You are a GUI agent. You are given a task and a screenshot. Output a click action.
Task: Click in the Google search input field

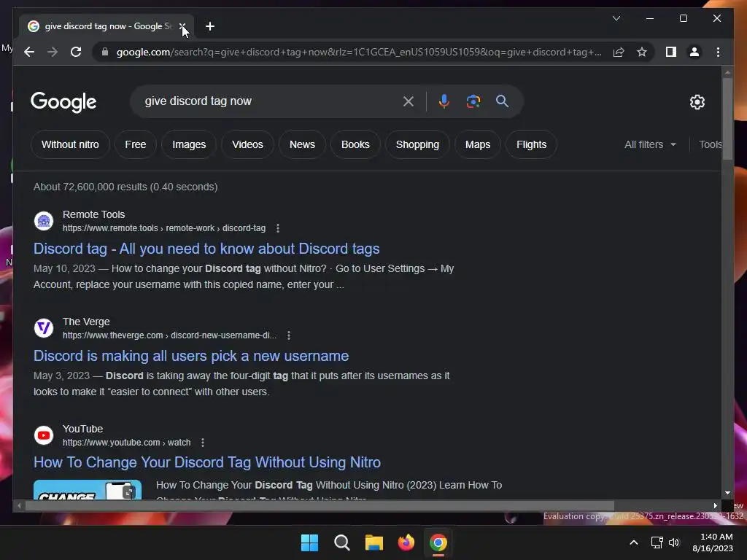267,101
